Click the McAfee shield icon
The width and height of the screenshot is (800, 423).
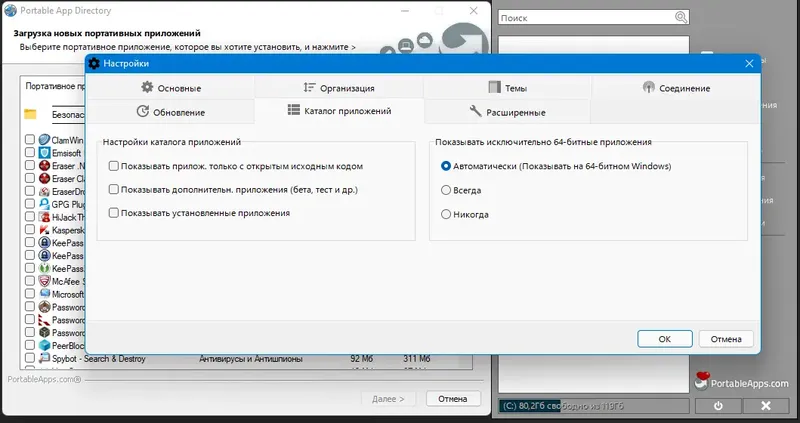[44, 281]
